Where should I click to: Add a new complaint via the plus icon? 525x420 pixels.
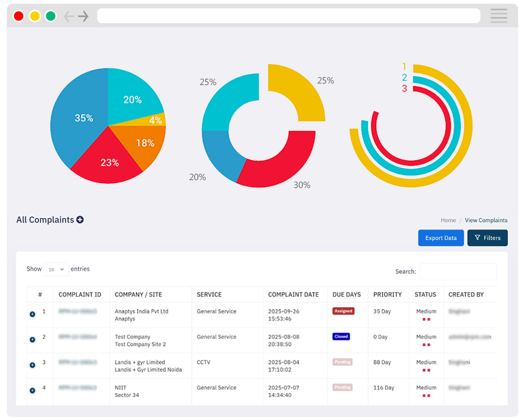coord(80,219)
